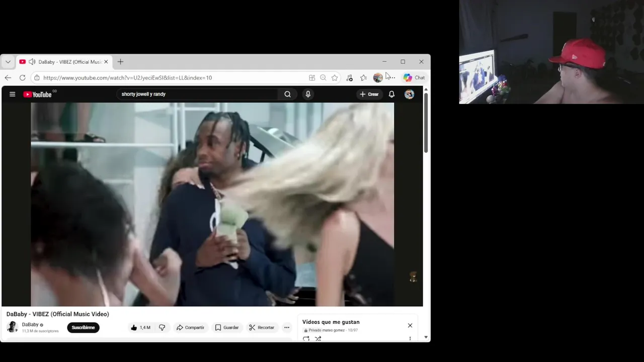Viewport: 644px width, 362px height.
Task: Open the YouTube hamburger guide menu
Action: click(x=12, y=94)
